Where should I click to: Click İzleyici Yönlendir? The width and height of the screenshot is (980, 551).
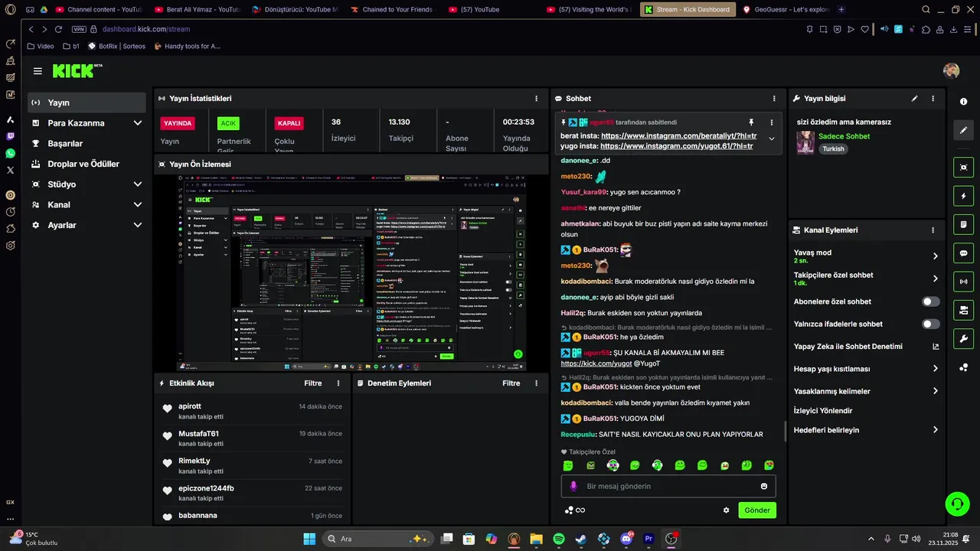823,411
